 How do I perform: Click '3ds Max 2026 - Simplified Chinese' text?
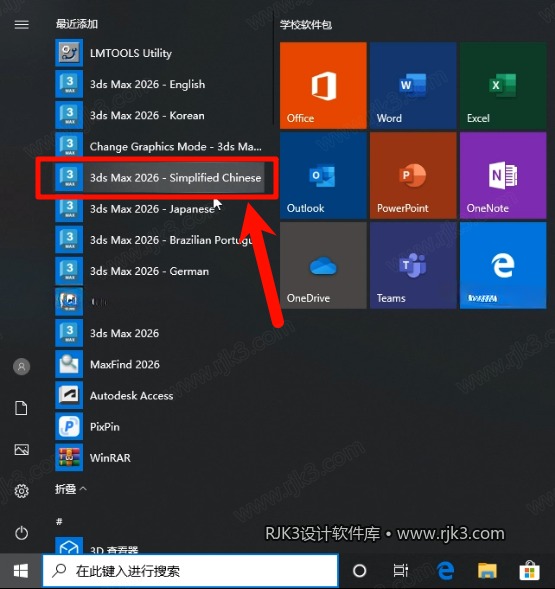pos(175,178)
